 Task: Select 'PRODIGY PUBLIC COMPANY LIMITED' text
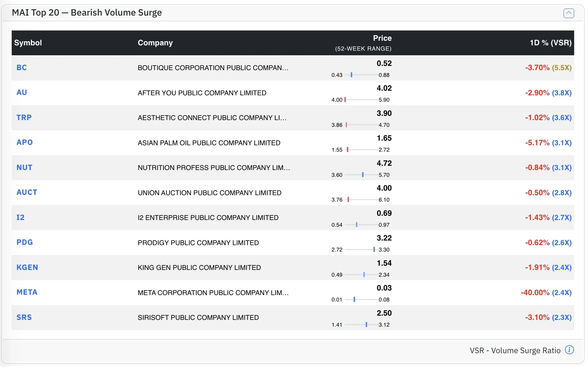pos(198,243)
